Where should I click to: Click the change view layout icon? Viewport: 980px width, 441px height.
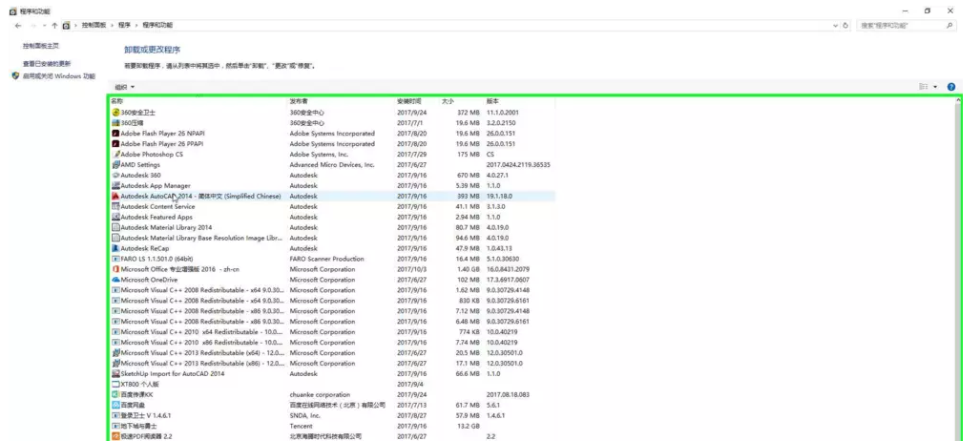(x=923, y=87)
